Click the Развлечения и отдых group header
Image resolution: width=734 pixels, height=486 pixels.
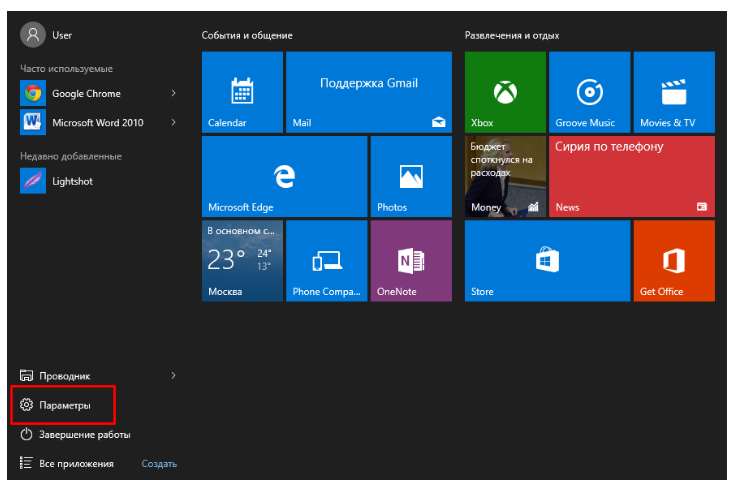pos(512,35)
